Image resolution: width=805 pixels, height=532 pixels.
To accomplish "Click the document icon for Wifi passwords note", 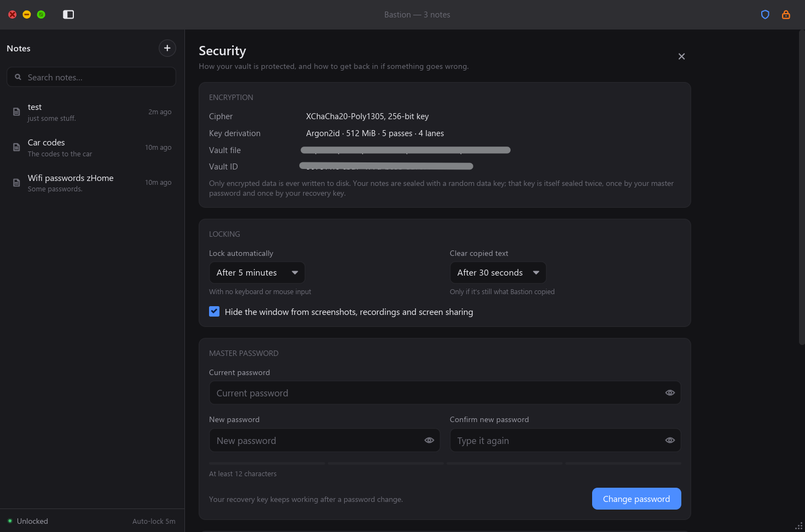I will point(16,183).
